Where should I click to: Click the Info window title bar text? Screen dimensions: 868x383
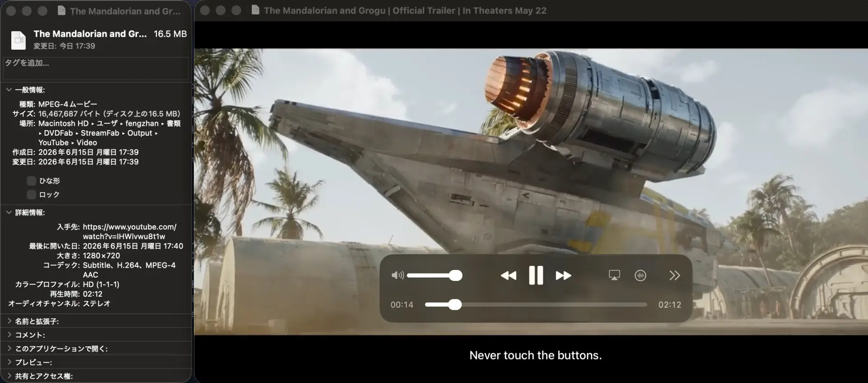pos(125,11)
